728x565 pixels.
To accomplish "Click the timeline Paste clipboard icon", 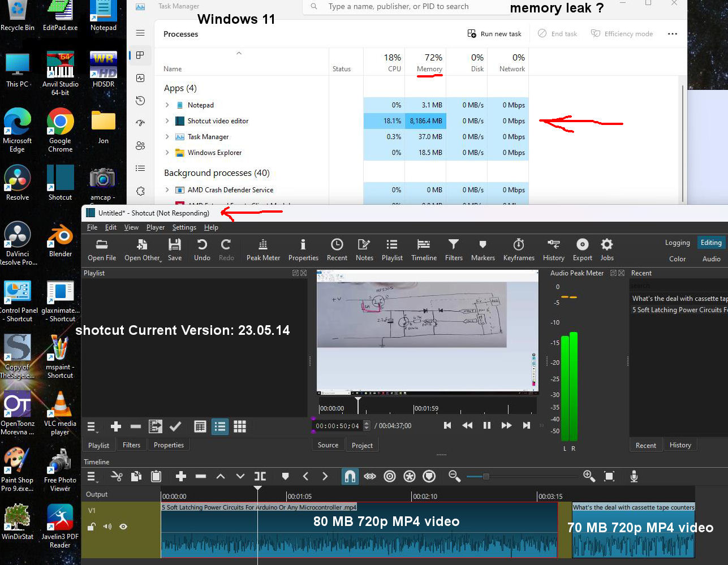I will [156, 476].
